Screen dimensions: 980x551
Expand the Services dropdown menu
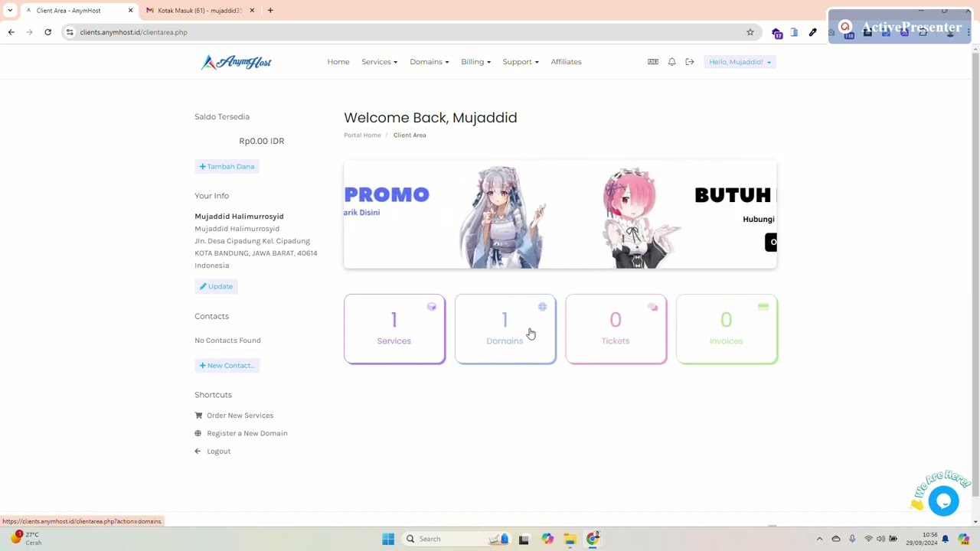379,62
